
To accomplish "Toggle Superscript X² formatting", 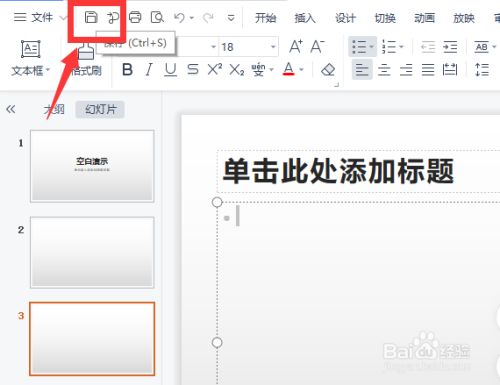I will point(215,69).
